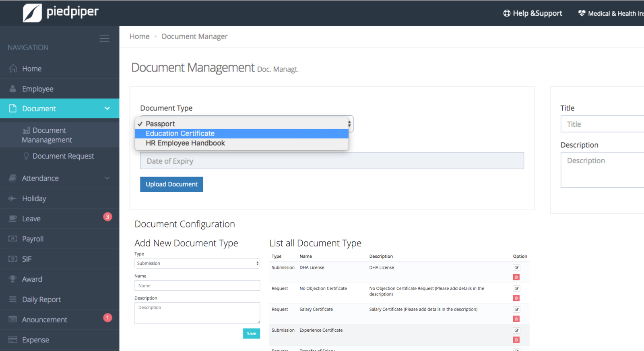
Task: Delete the Experience Certificate document type
Action: pyautogui.click(x=516, y=340)
